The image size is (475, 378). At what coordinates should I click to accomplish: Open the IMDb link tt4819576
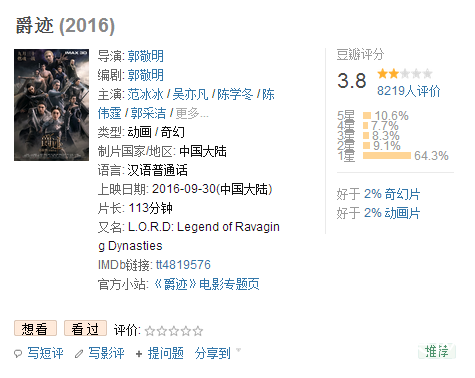(x=183, y=265)
